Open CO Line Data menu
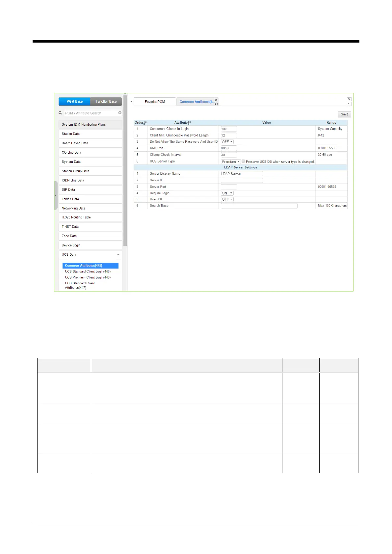 tap(90, 153)
